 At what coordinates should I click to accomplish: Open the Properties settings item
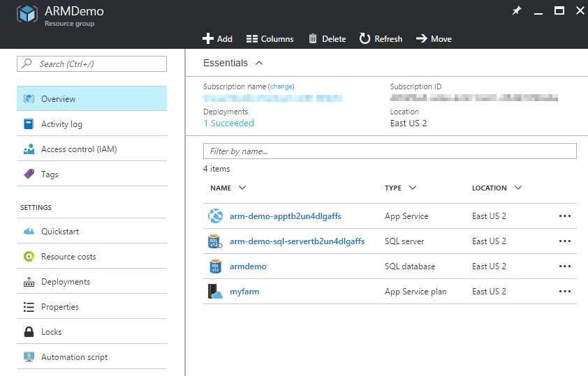coord(92,307)
